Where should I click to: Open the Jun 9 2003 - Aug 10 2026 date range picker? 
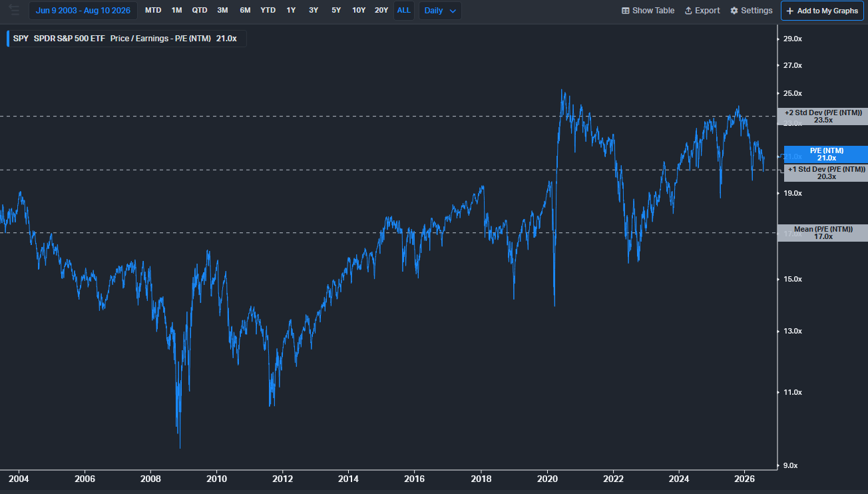pos(83,11)
